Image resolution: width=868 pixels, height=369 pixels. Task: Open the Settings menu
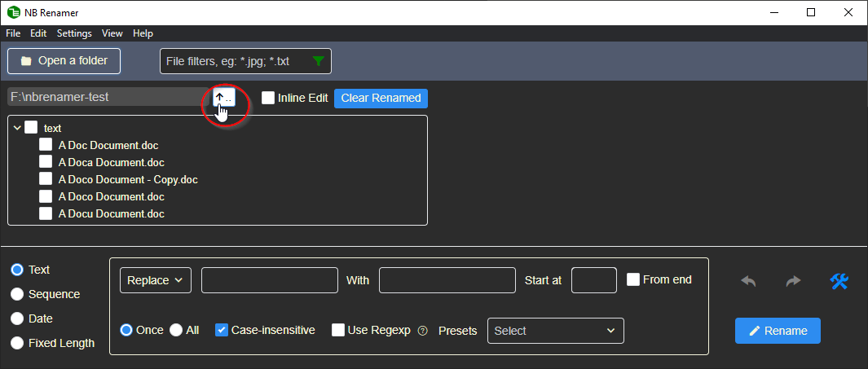(x=74, y=33)
